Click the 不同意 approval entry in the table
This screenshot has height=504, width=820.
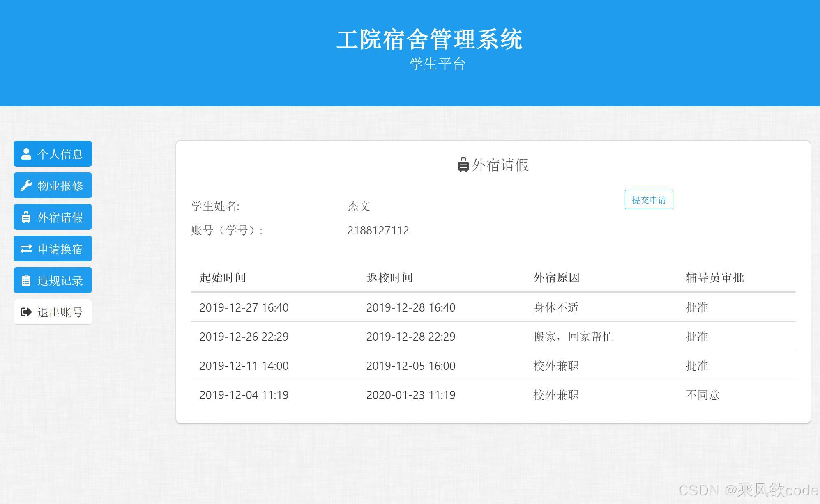pyautogui.click(x=702, y=395)
